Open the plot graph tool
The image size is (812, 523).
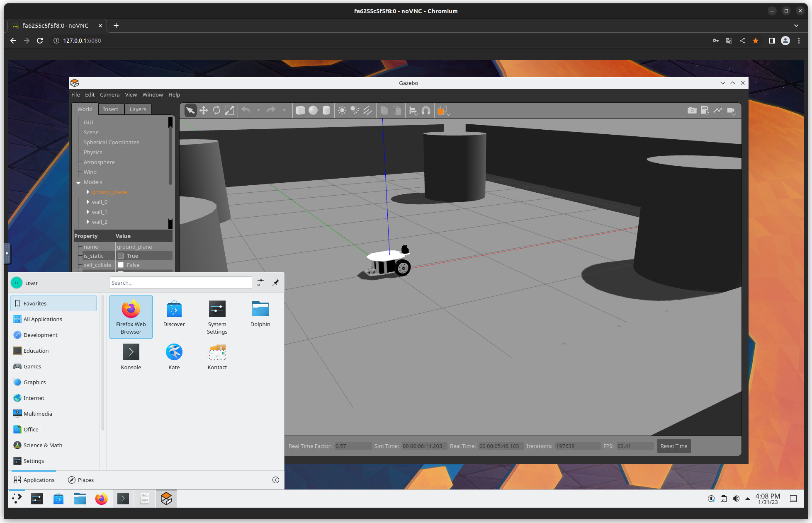[x=717, y=110]
